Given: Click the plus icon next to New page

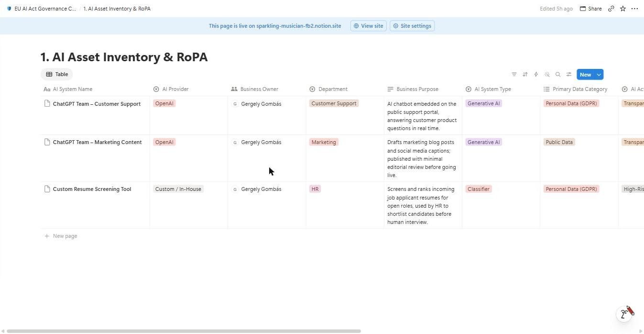Looking at the screenshot, I should pos(47,236).
